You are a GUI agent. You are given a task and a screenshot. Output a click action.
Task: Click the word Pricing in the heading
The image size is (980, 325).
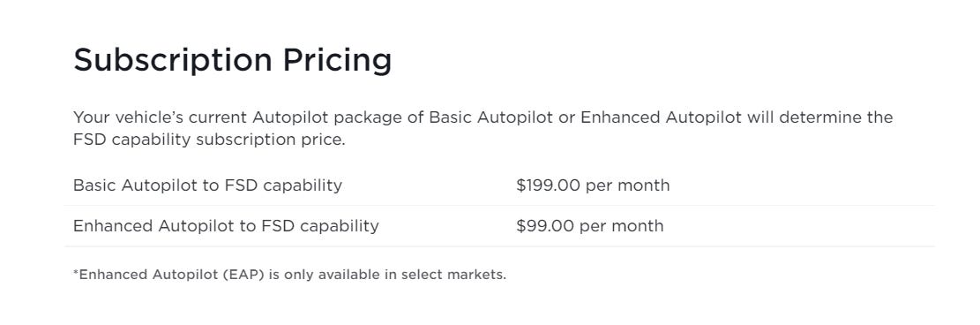(x=338, y=61)
